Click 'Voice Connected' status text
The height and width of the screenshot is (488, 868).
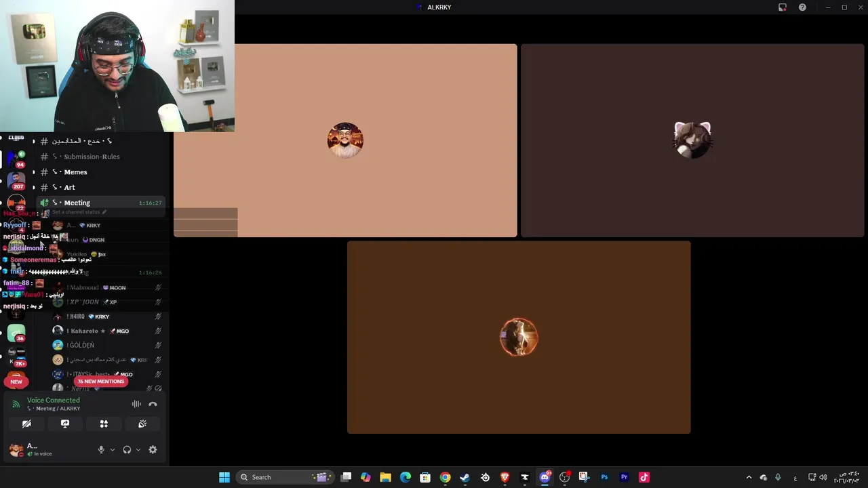coord(54,401)
